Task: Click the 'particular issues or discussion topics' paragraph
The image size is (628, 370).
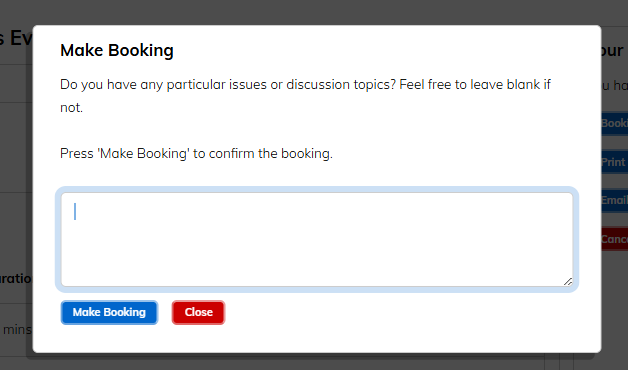Action: (x=305, y=96)
